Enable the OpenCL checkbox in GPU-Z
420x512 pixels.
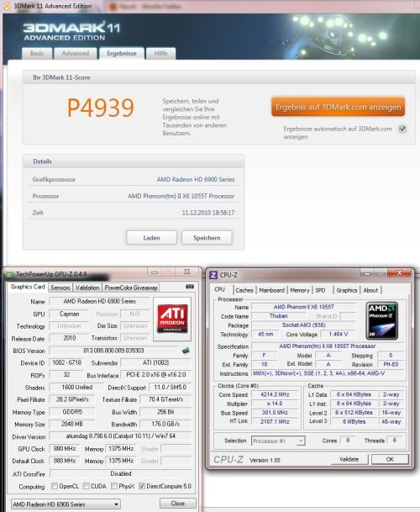click(x=55, y=486)
